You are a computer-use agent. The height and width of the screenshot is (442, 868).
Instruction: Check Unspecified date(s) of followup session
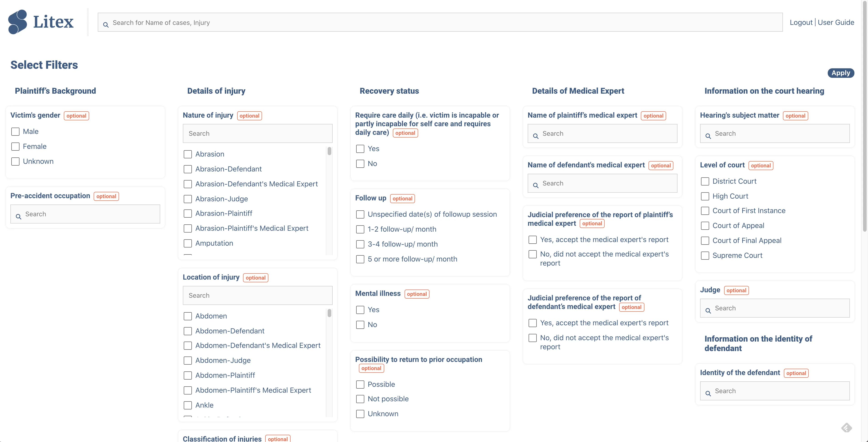point(360,214)
